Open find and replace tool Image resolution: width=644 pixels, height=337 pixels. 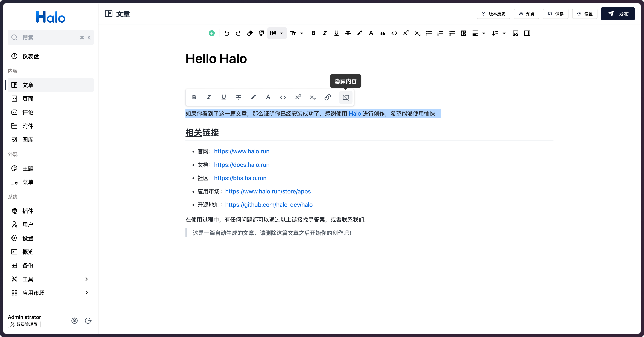click(x=516, y=33)
